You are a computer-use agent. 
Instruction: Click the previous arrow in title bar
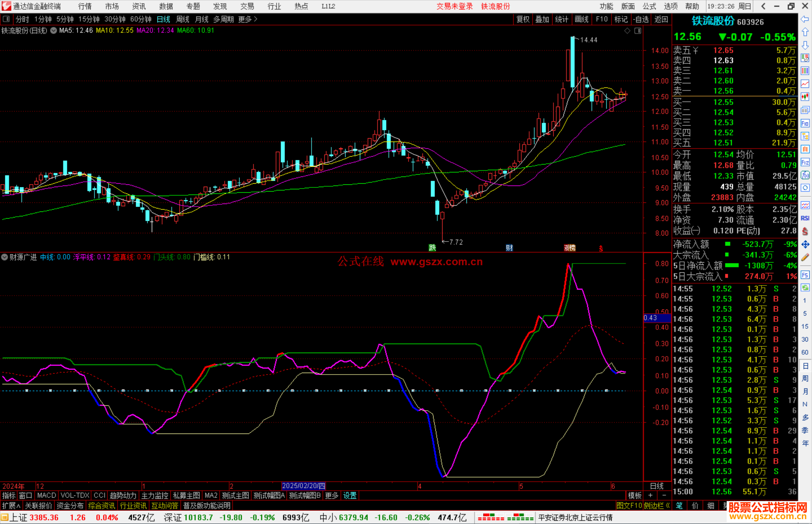763,6
